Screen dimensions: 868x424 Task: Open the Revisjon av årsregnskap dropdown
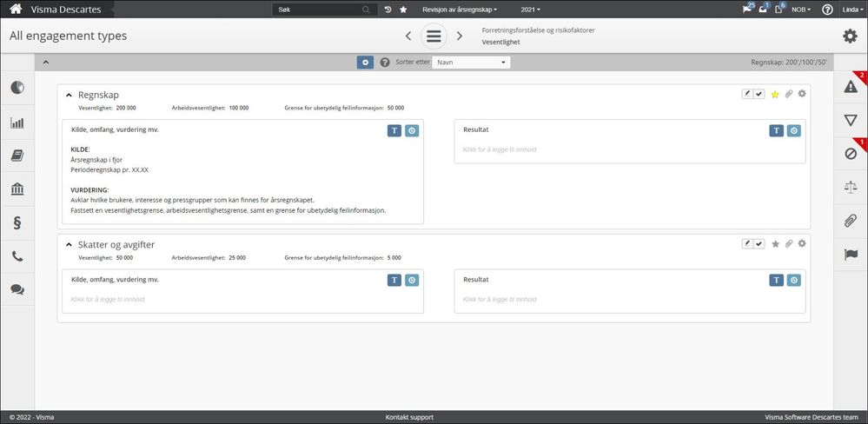[x=460, y=10]
